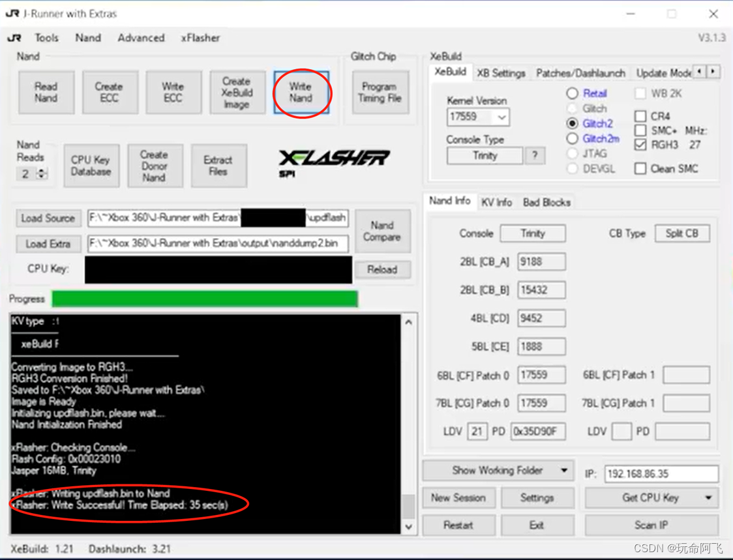The image size is (733, 560).
Task: Open the Settings button
Action: [x=537, y=498]
